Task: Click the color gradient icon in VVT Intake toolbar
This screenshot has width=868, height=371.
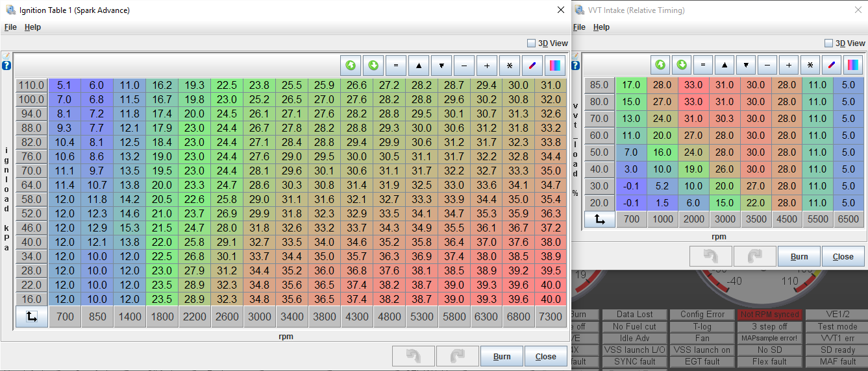Action: tap(852, 65)
